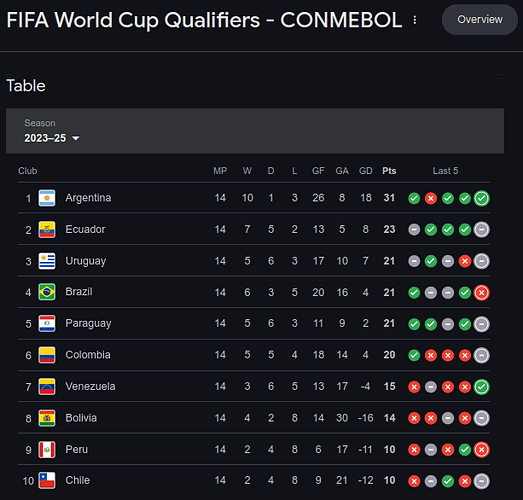Click Argentina's flag icon
Screen dimensions: 523x500
pos(47,198)
